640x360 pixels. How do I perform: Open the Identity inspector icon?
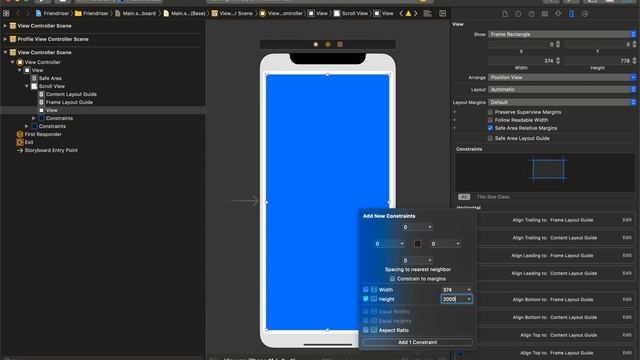(x=545, y=13)
